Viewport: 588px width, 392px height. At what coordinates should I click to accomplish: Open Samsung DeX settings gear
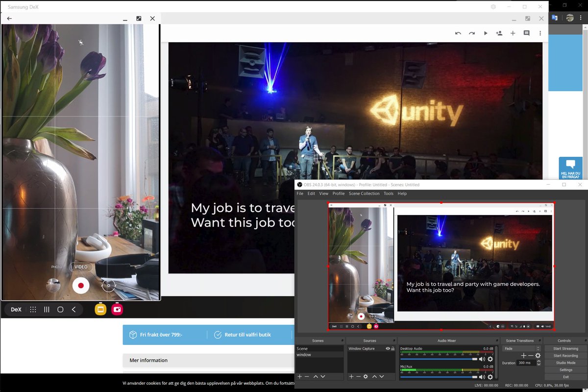click(493, 7)
